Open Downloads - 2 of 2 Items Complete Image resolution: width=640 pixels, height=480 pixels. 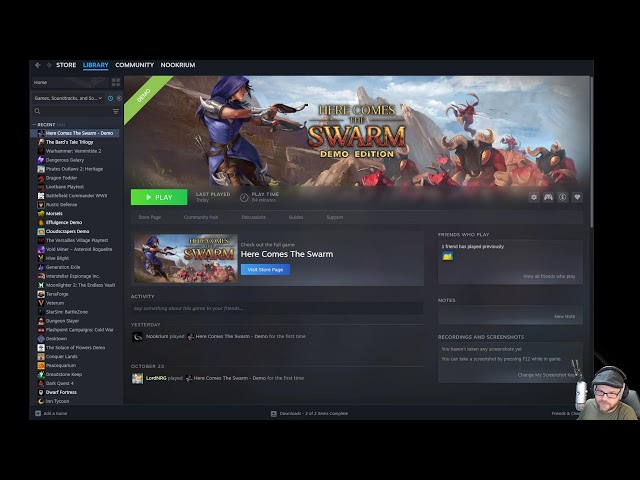pos(314,413)
